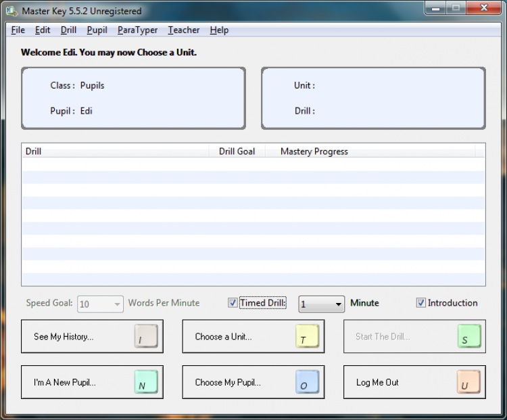Click Log Me Out button
507x420 pixels.
[x=414, y=382]
